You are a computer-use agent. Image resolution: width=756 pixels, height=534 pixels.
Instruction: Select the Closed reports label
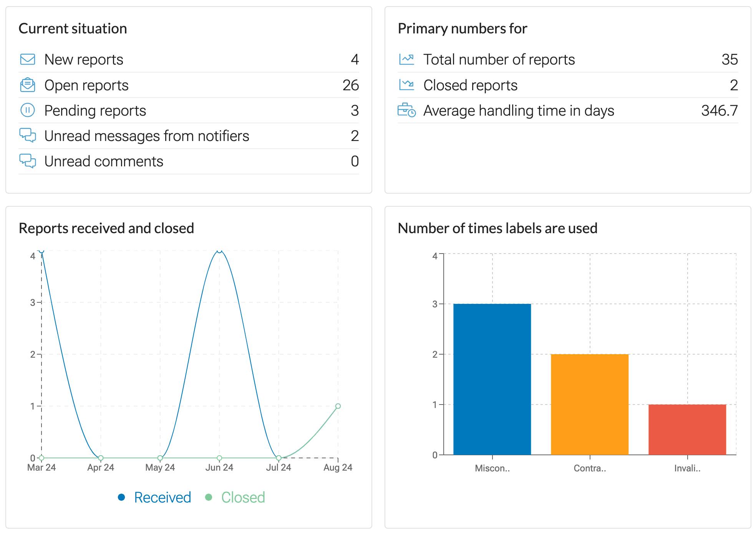coord(470,85)
